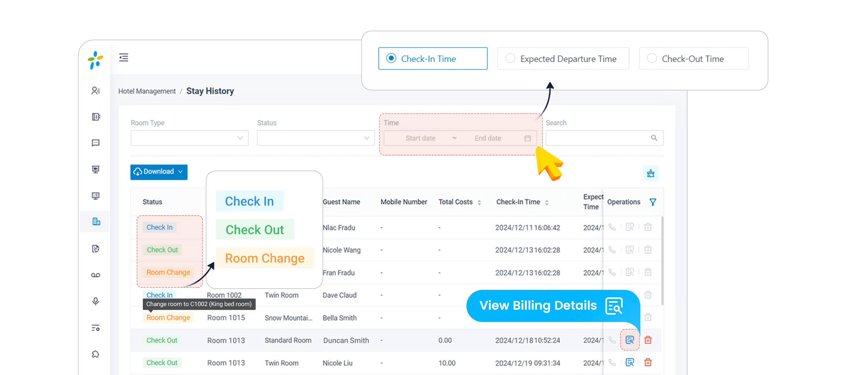This screenshot has width=868, height=375.
Task: Click the 10.00 total cost cell
Action: click(x=447, y=363)
